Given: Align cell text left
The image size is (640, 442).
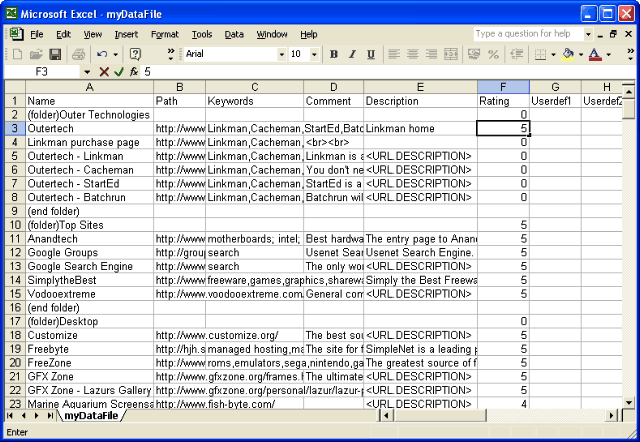Looking at the screenshot, I should [394, 54].
